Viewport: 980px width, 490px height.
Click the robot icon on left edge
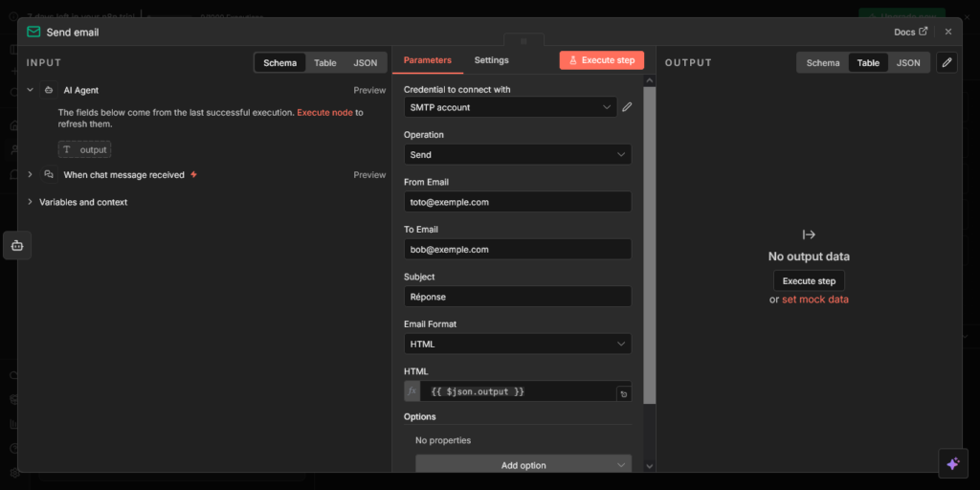(x=17, y=246)
